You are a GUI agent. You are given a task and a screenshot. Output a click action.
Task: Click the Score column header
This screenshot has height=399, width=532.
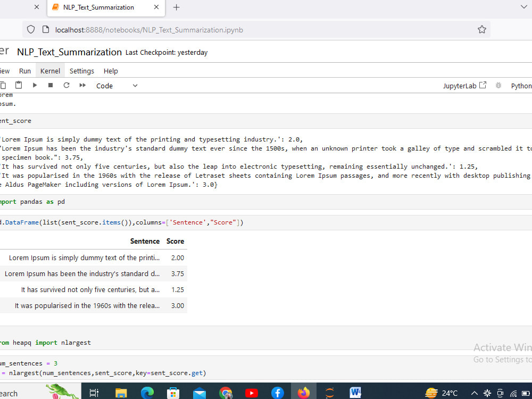click(x=175, y=241)
